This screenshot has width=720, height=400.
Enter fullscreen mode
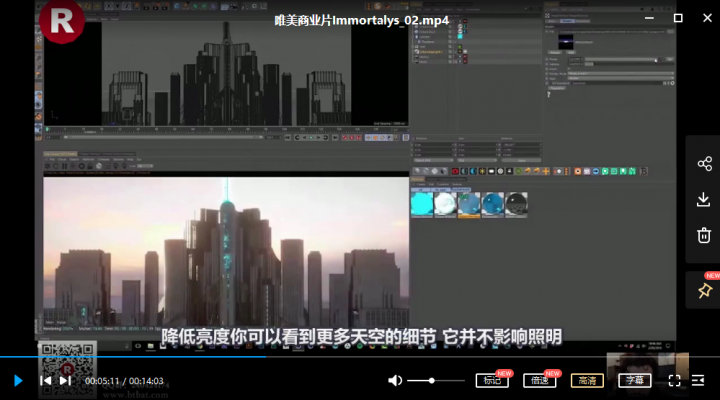[675, 381]
